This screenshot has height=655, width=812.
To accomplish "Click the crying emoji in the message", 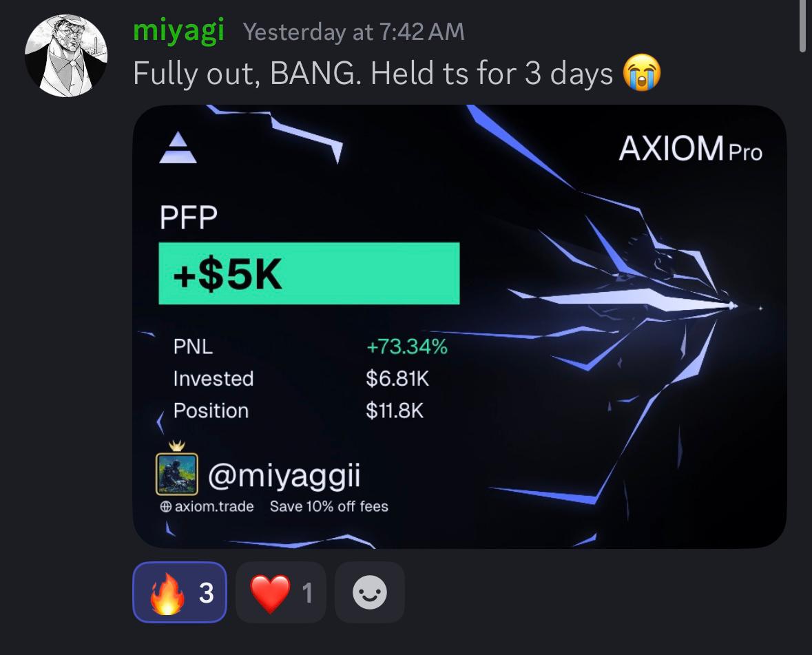I will pos(642,72).
